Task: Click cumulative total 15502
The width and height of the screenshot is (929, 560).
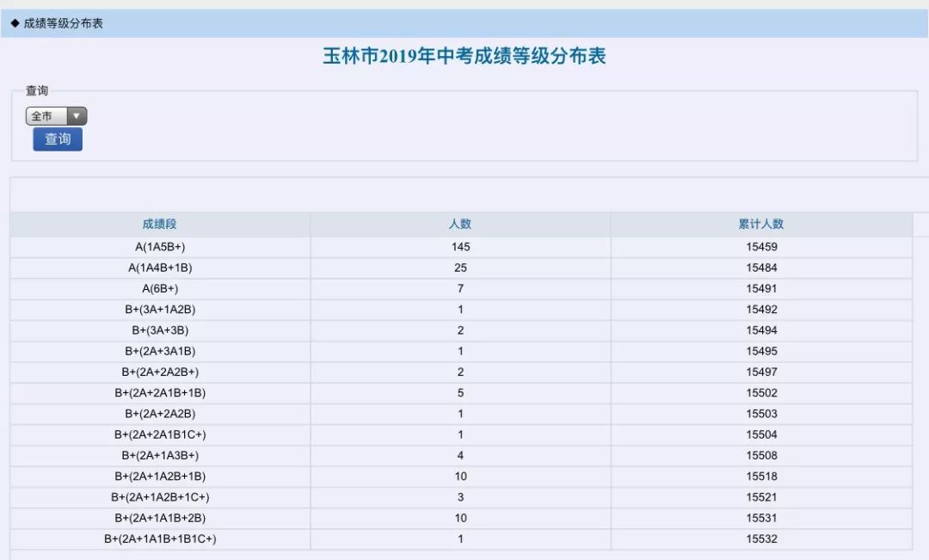Action: [761, 393]
